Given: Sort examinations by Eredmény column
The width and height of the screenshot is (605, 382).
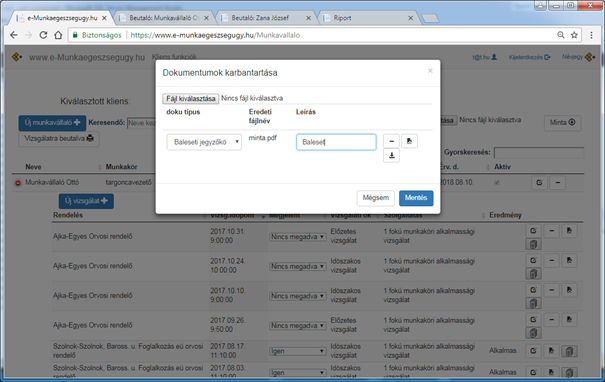Looking at the screenshot, I should 505,215.
